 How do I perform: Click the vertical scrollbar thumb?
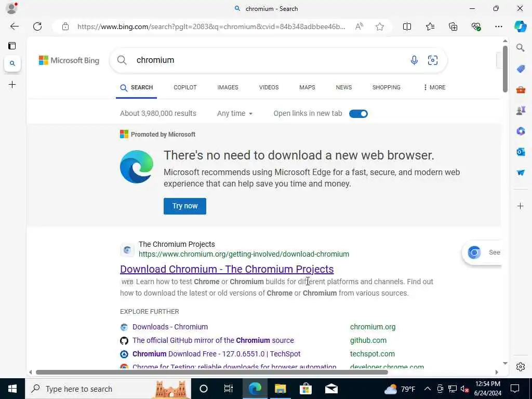505,69
